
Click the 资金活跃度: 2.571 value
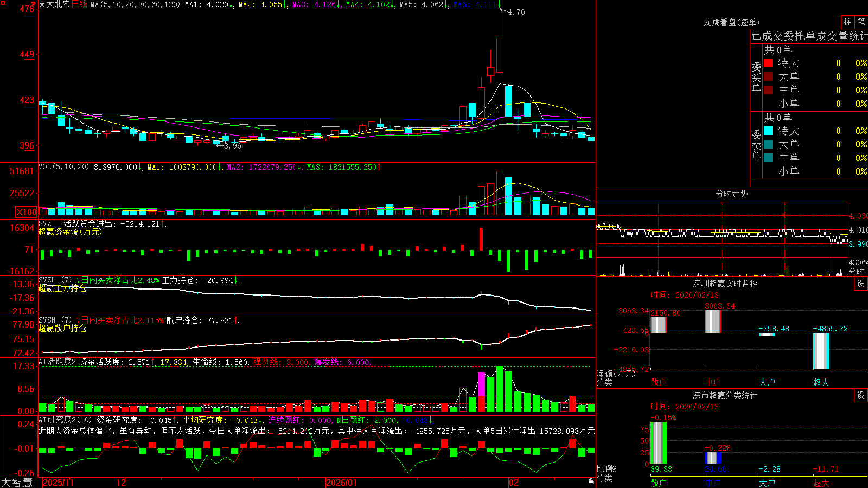(117, 362)
